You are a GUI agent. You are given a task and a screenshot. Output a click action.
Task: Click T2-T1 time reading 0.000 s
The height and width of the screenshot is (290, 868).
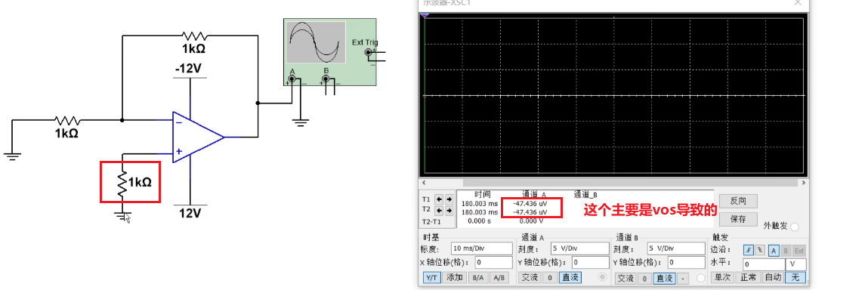pos(480,221)
